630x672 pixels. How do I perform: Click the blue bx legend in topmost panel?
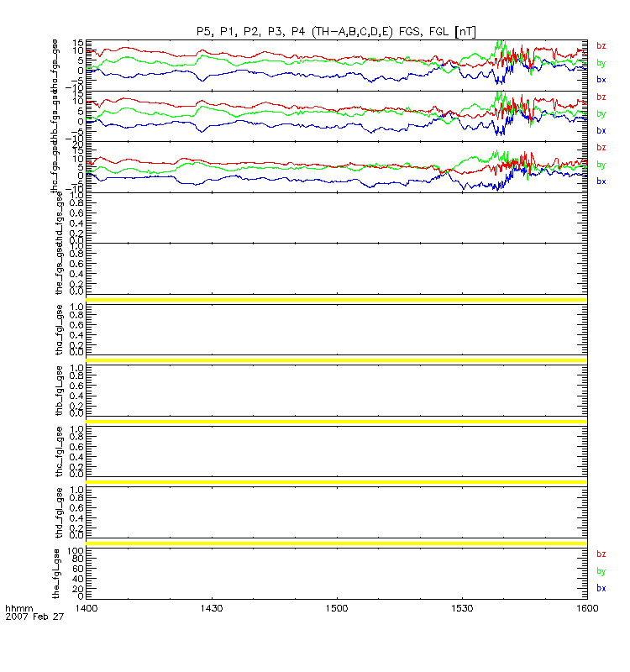point(601,79)
